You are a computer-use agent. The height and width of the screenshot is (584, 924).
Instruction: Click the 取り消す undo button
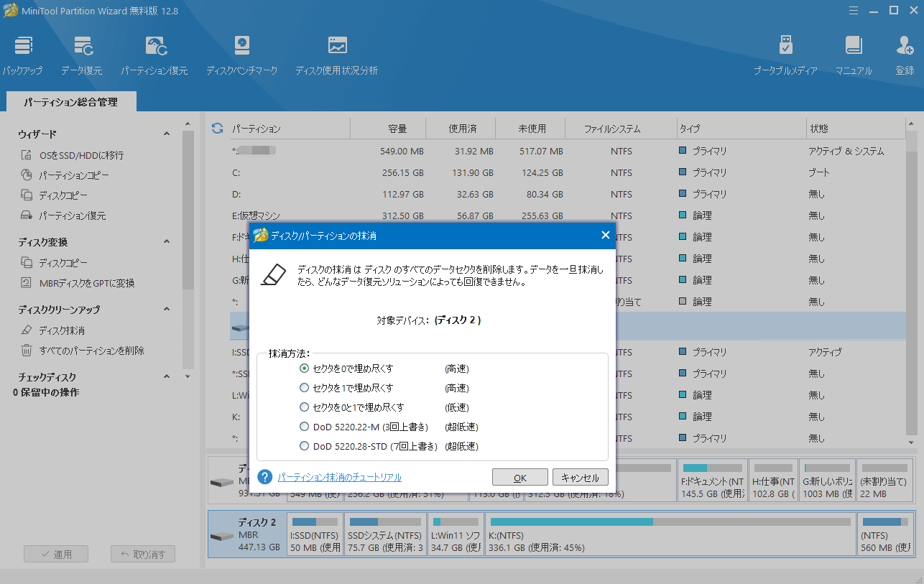(143, 554)
